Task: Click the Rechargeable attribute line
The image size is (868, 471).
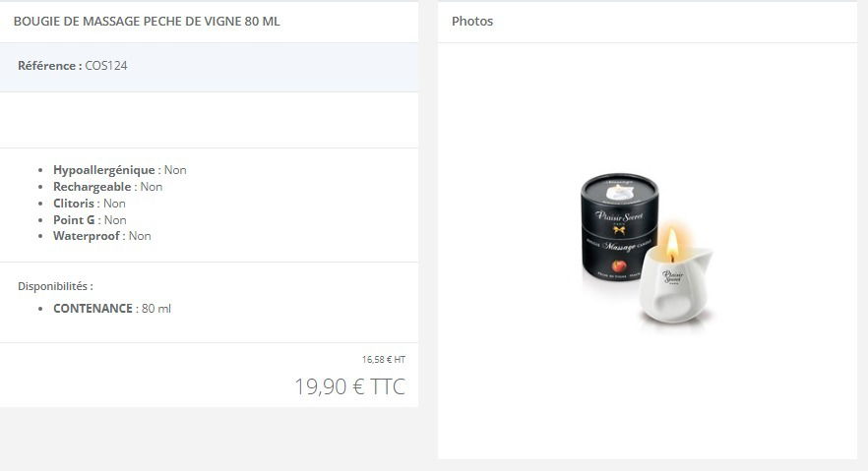Action: pyautogui.click(x=108, y=186)
